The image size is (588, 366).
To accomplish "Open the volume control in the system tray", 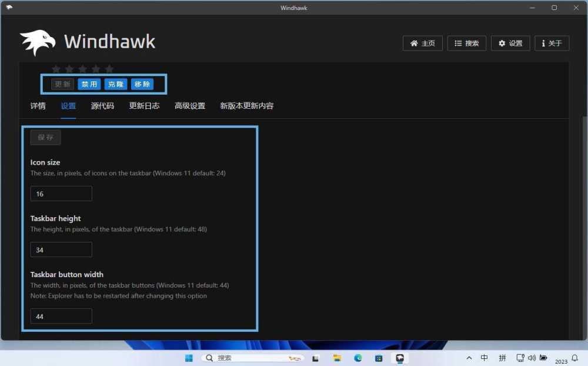I will (x=532, y=358).
